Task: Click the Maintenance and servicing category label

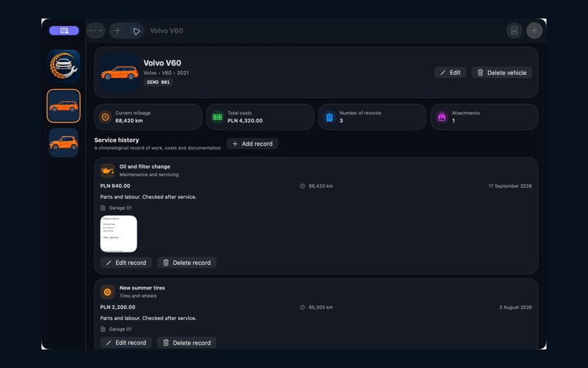Action: coord(149,174)
